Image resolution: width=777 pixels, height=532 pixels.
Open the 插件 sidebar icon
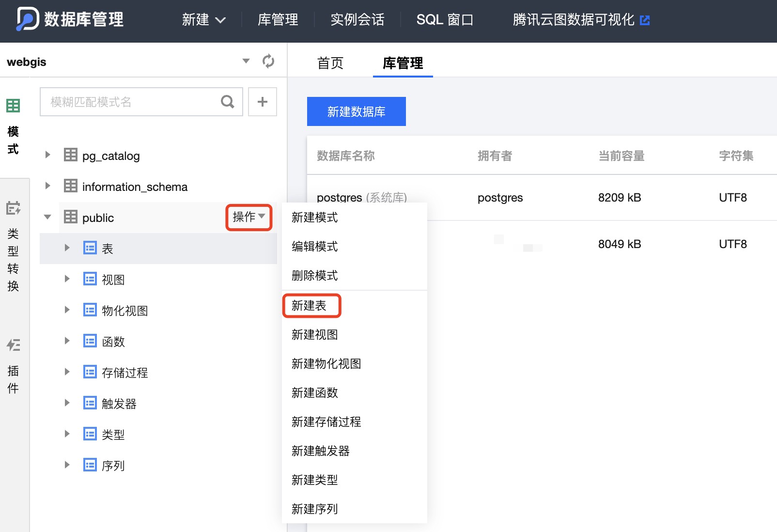tap(13, 345)
